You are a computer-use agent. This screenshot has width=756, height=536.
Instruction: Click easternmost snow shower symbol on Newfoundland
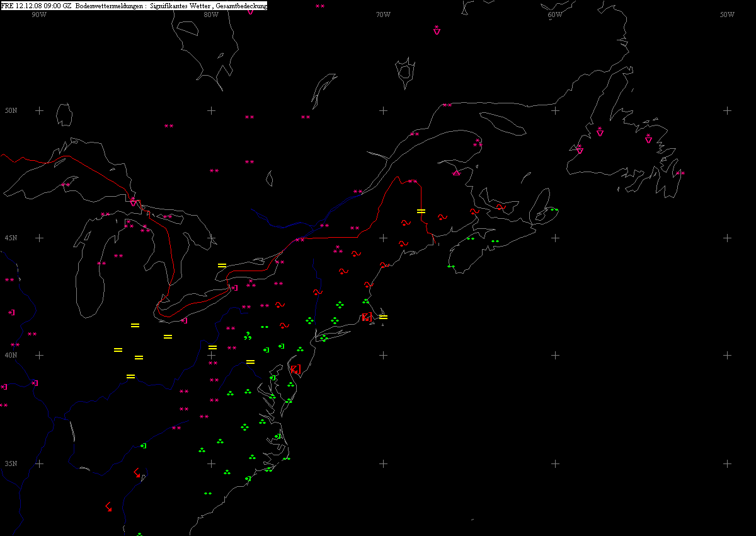point(648,138)
